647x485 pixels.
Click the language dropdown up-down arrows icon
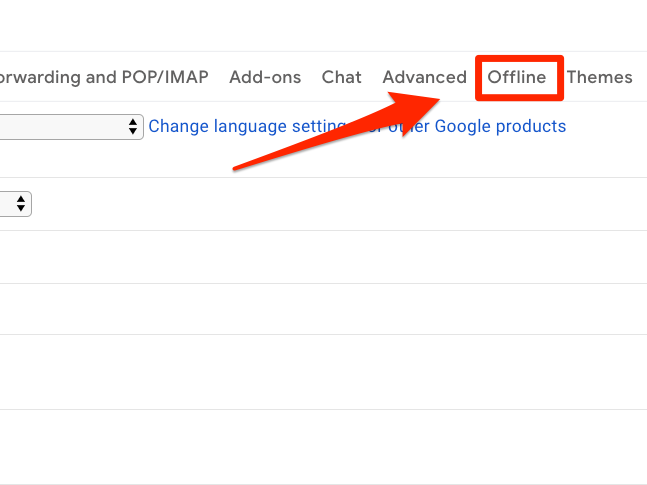click(x=133, y=127)
